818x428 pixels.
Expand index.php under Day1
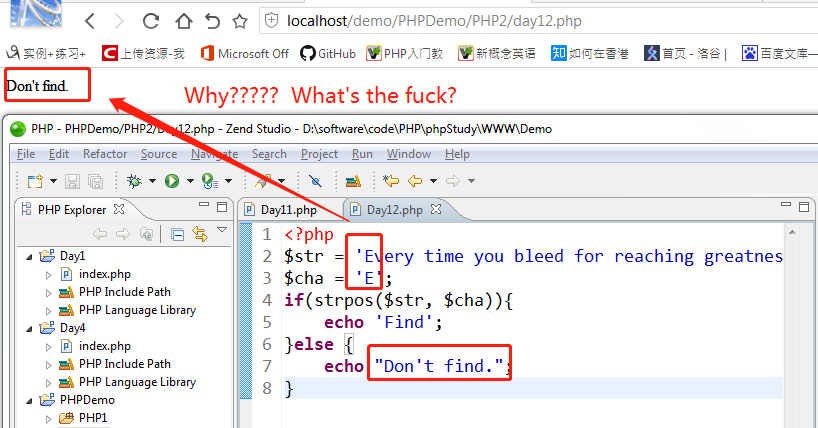[49, 275]
